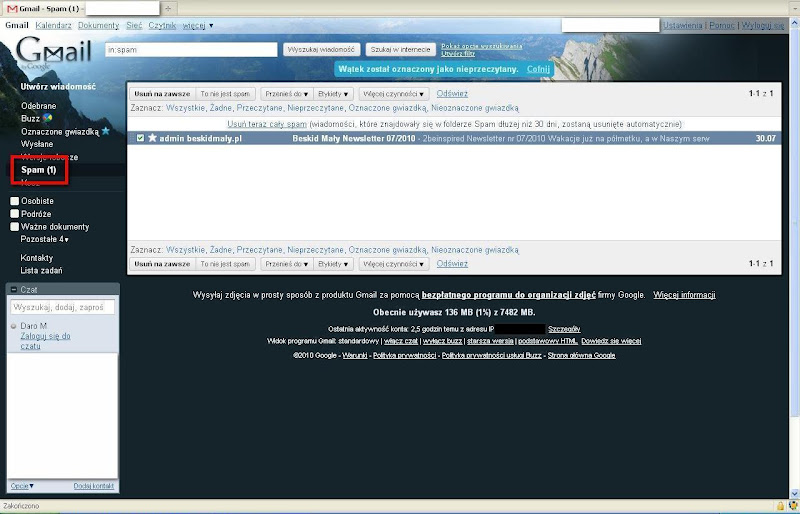Click podstawowy HTML view link
The width and height of the screenshot is (800, 514).
coord(548,341)
